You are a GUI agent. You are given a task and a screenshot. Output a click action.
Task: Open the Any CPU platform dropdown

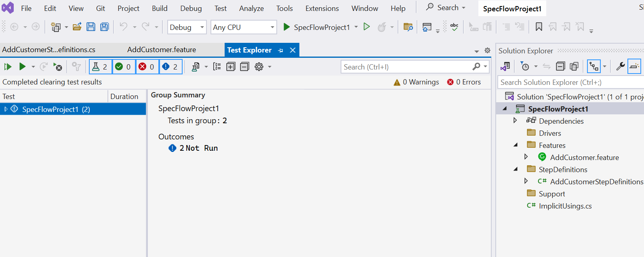(x=244, y=27)
